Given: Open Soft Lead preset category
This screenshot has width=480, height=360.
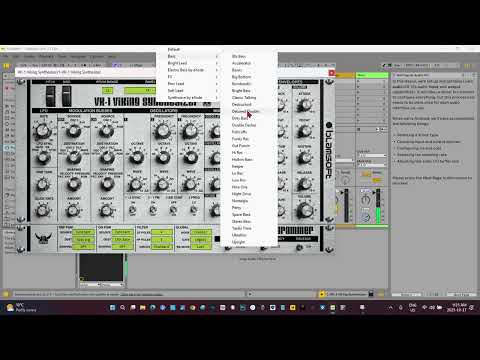Looking at the screenshot, I should 189,90.
